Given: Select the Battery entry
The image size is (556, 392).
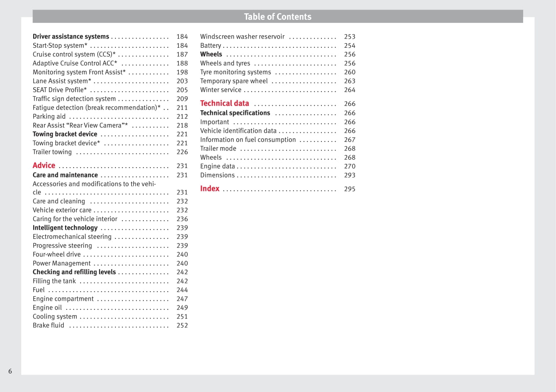Looking at the screenshot, I should [x=211, y=46].
